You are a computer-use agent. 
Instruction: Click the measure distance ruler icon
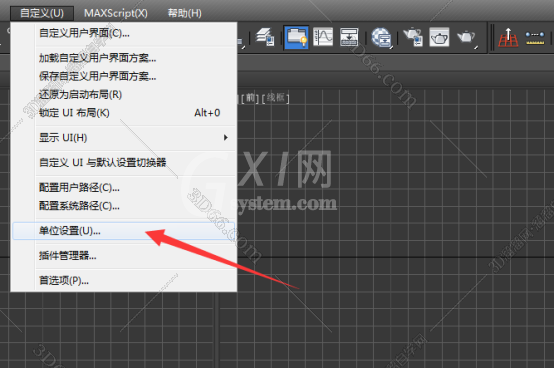[x=535, y=38]
